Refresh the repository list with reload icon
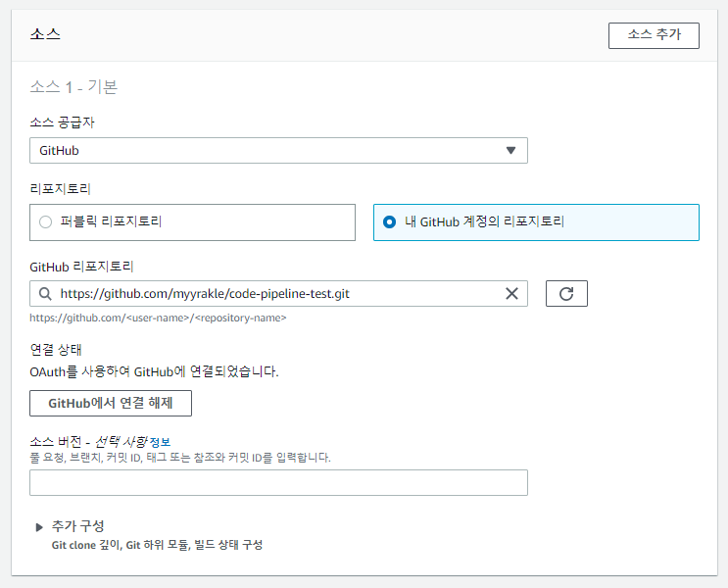728x588 pixels. (x=566, y=294)
